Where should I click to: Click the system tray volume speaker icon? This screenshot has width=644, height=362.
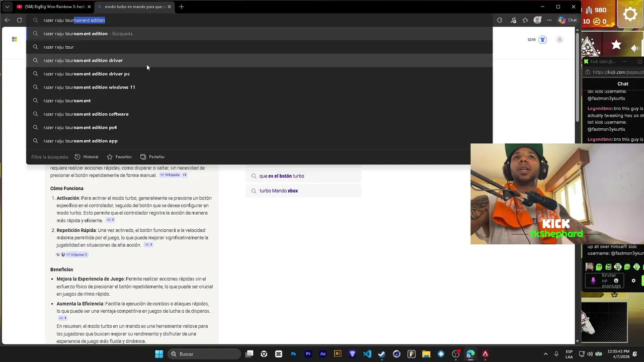coord(590,354)
